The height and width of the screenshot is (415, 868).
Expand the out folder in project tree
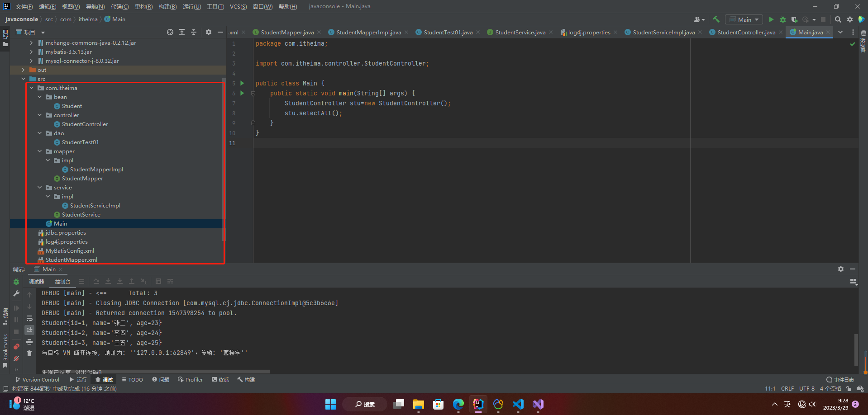point(23,70)
